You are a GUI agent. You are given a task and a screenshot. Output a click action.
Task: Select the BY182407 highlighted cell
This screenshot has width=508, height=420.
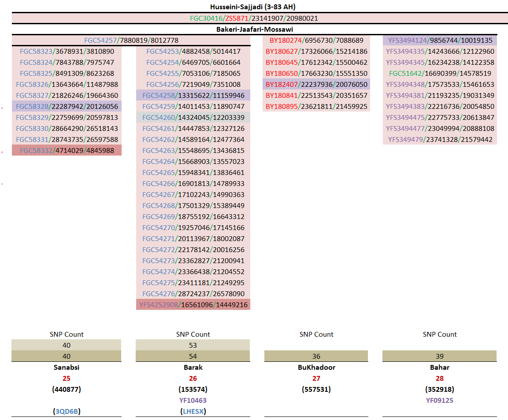click(316, 85)
